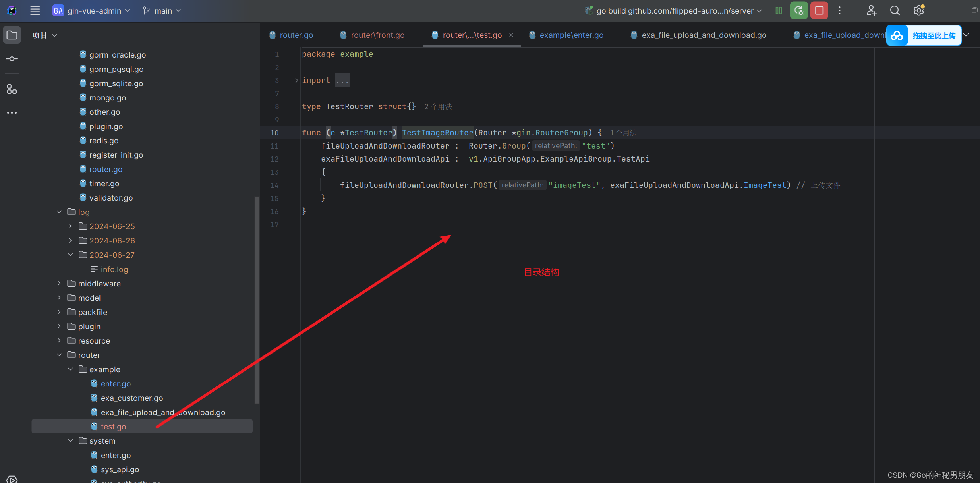Open the Structure tool window
Image resolution: width=980 pixels, height=483 pixels.
12,89
